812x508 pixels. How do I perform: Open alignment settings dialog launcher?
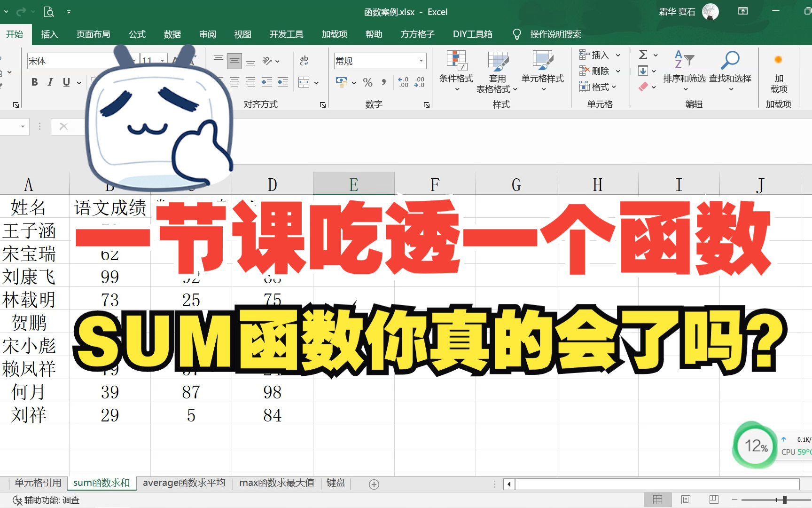coord(323,105)
